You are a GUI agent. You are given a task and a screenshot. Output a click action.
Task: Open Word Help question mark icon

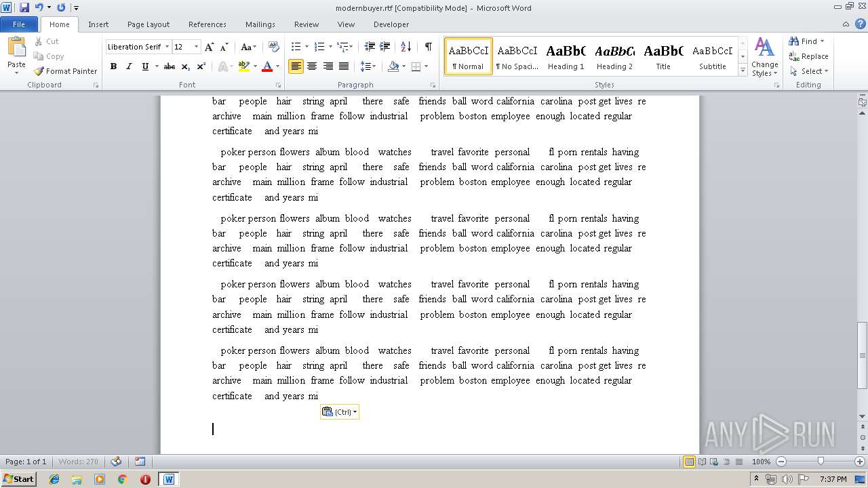pos(861,24)
